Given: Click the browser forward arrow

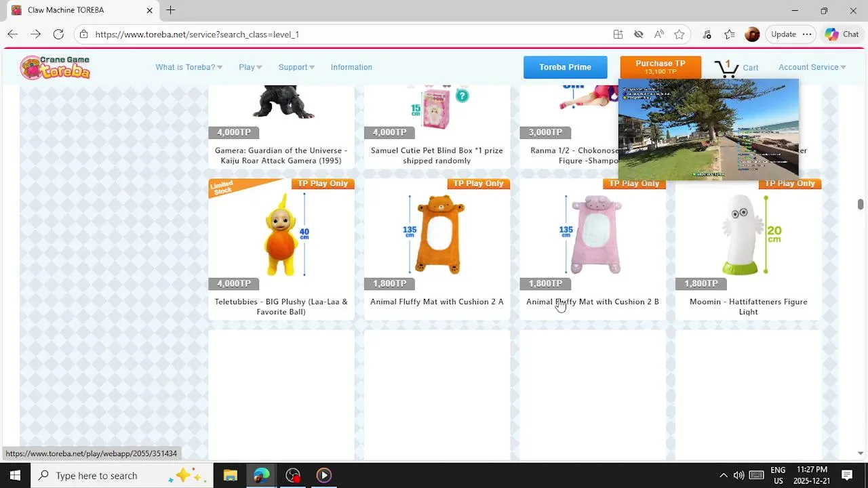Looking at the screenshot, I should pyautogui.click(x=35, y=34).
